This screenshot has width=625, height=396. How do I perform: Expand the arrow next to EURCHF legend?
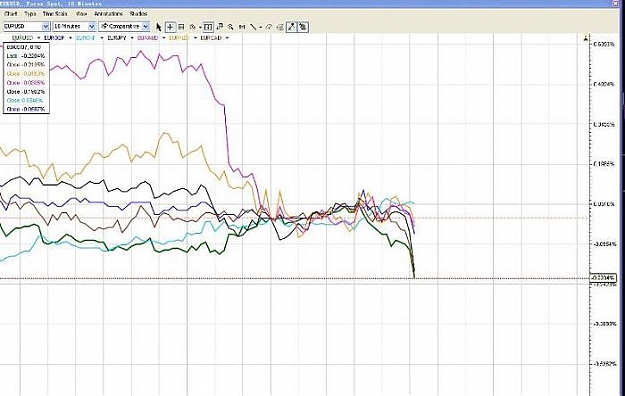102,38
